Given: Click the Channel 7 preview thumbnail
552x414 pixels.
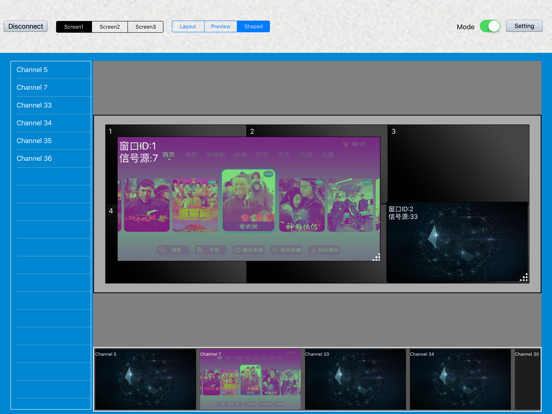Looking at the screenshot, I should point(250,379).
